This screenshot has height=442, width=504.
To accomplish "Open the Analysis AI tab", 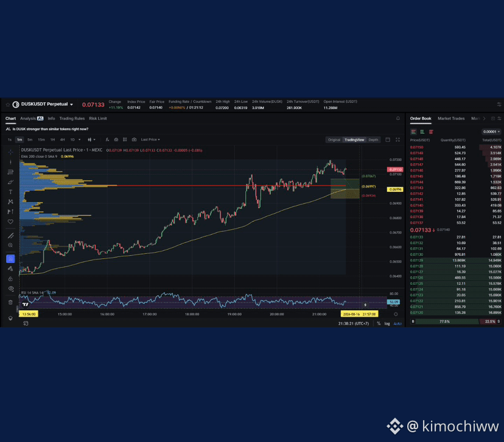I will pyautogui.click(x=32, y=118).
